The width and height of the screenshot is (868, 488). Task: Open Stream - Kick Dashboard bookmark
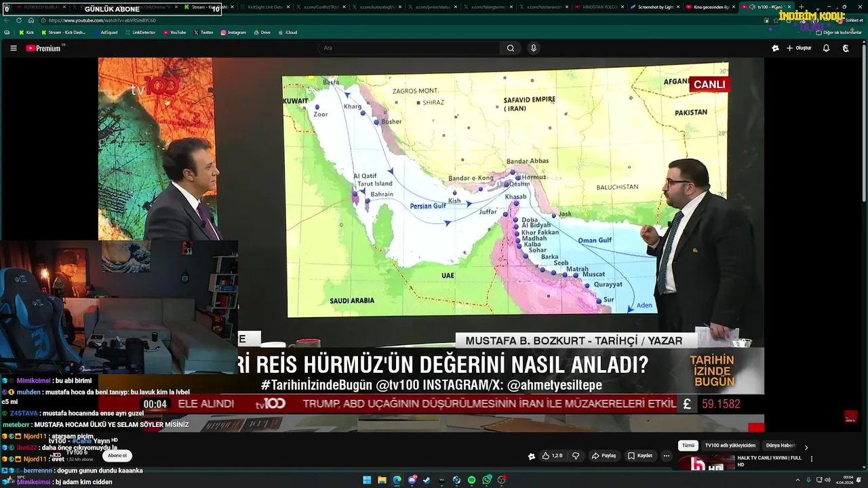pos(64,33)
